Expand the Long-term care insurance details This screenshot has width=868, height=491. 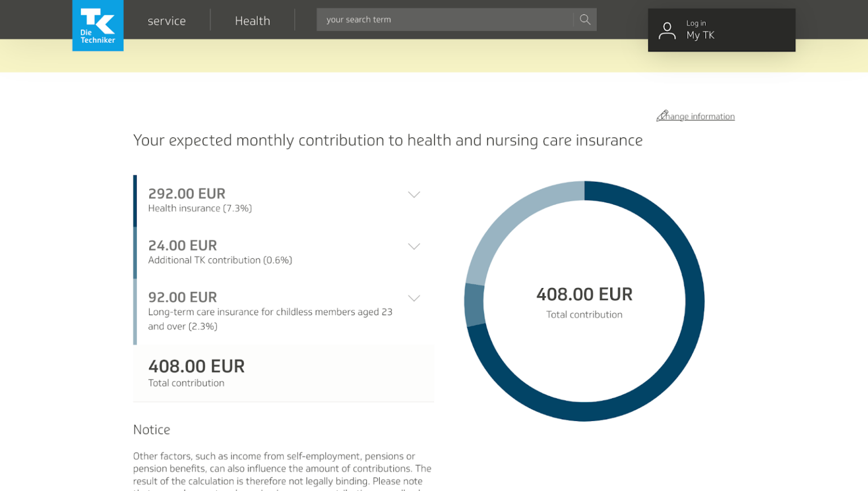pyautogui.click(x=414, y=298)
